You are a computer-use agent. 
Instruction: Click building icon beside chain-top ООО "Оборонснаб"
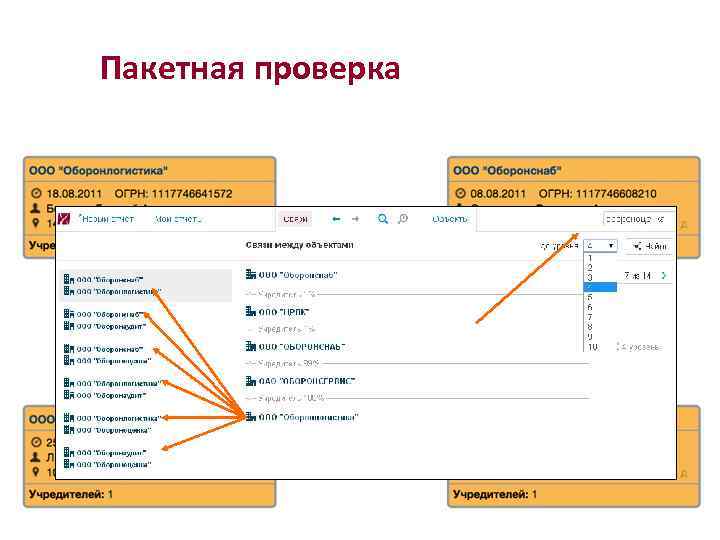point(251,275)
